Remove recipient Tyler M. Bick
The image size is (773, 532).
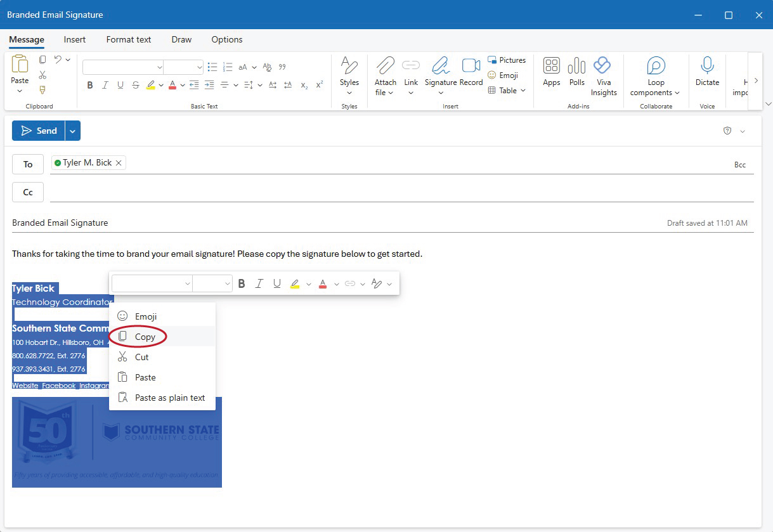119,163
